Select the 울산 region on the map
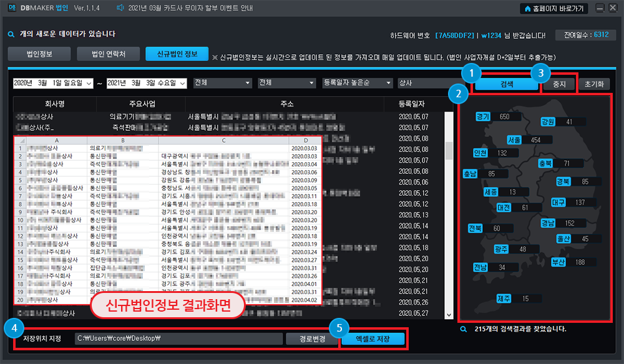The width and height of the screenshot is (624, 364). click(563, 239)
